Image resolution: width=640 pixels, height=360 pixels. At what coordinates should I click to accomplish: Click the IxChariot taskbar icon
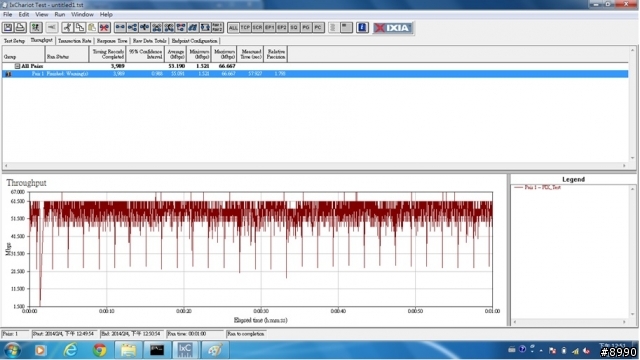[185, 350]
